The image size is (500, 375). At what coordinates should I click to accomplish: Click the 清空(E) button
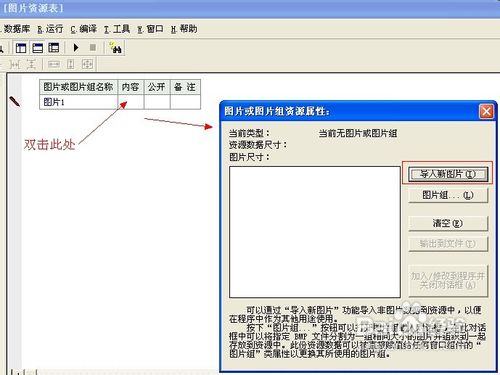point(448,223)
